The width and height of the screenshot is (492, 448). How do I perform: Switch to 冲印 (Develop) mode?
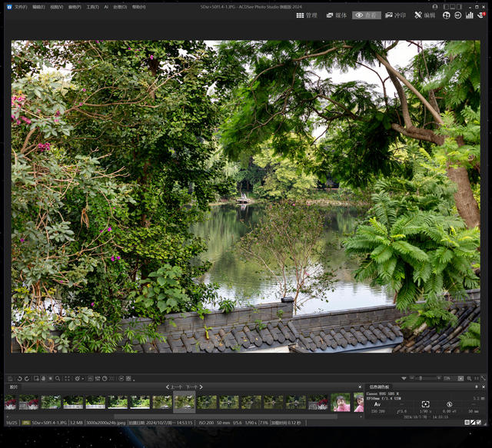394,15
